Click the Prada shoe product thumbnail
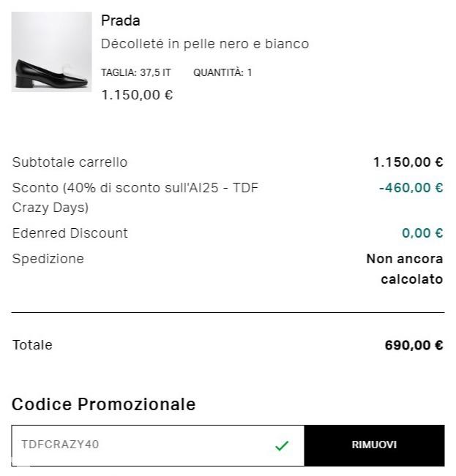The height and width of the screenshot is (476, 456). tap(51, 52)
